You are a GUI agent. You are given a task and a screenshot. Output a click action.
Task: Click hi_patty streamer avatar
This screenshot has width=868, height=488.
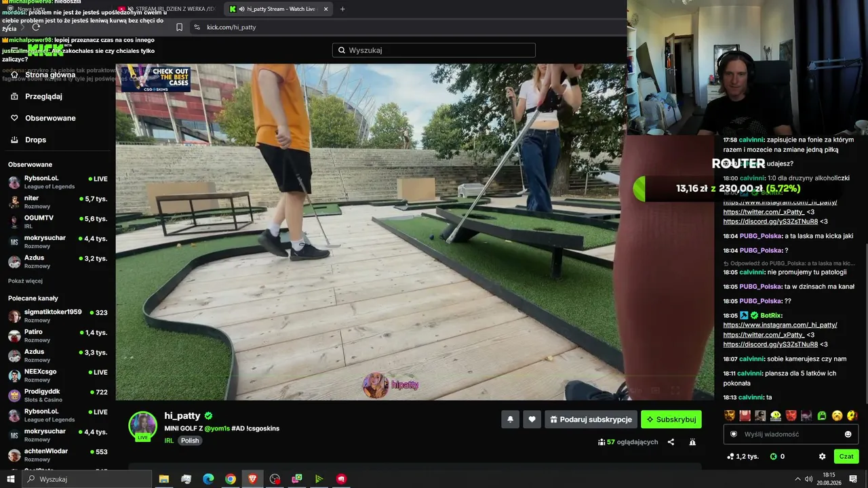[x=143, y=426]
